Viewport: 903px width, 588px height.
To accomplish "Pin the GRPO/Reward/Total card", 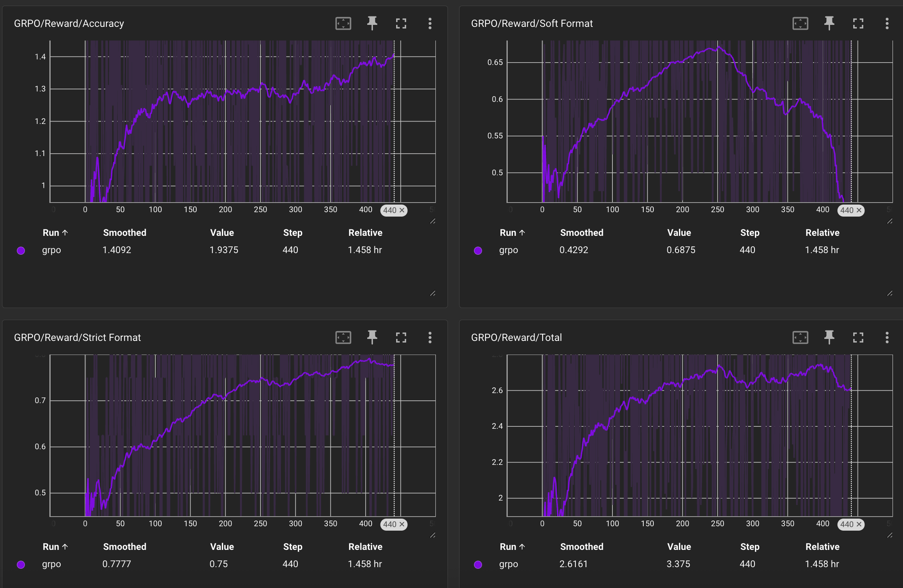I will pos(829,338).
